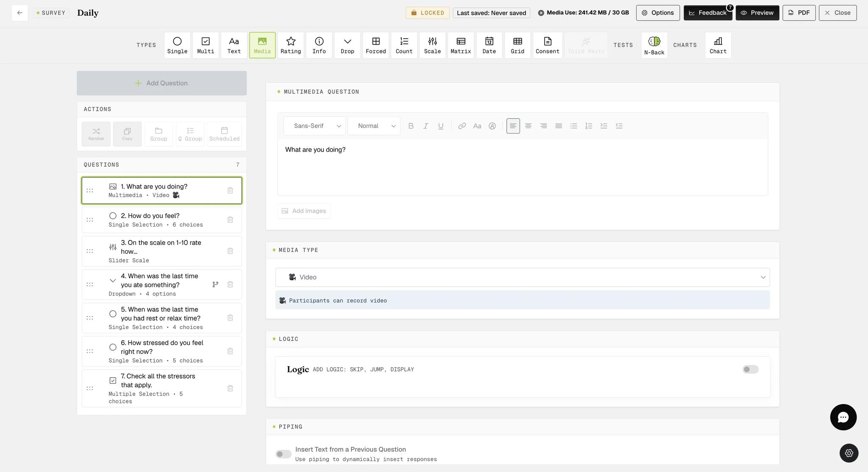Open the Normal text size dropdown

point(374,126)
